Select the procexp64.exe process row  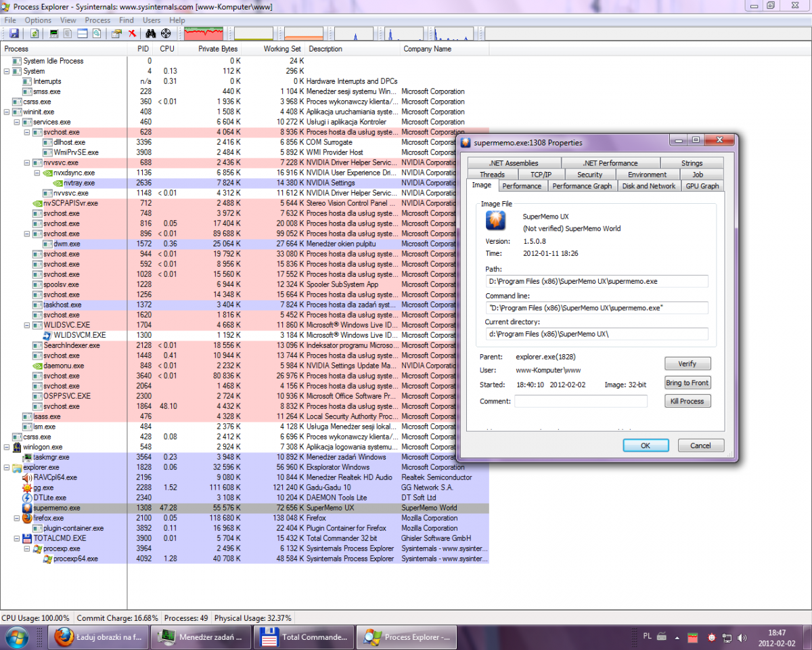[244, 559]
